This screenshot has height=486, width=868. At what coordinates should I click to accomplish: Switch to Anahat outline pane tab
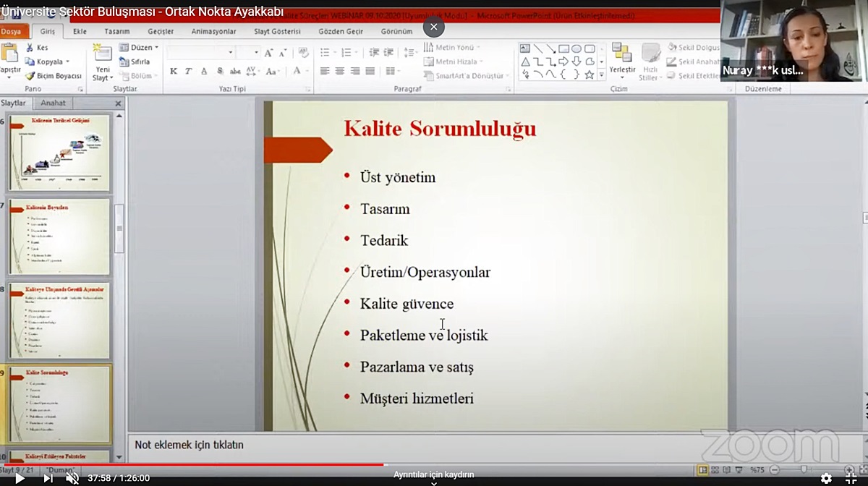(53, 103)
